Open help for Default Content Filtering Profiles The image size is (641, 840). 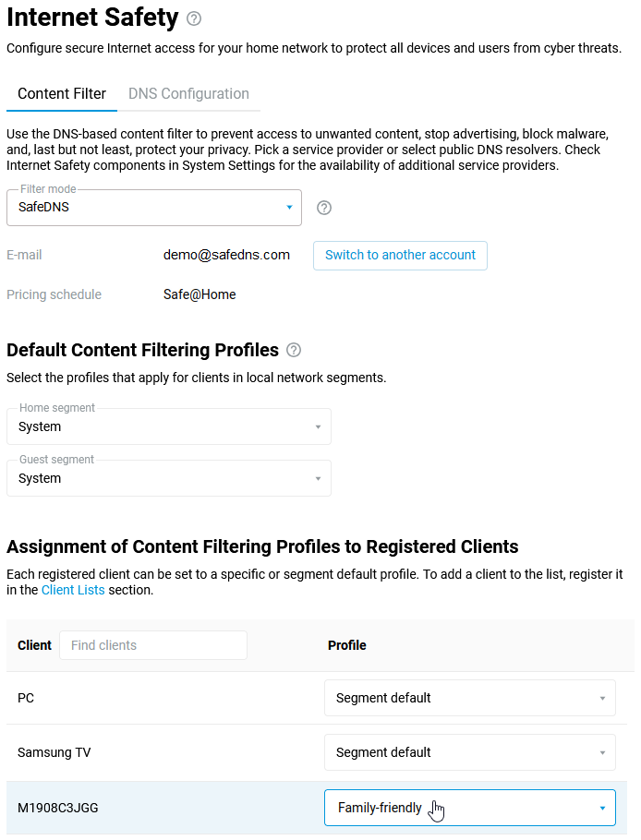click(x=294, y=350)
